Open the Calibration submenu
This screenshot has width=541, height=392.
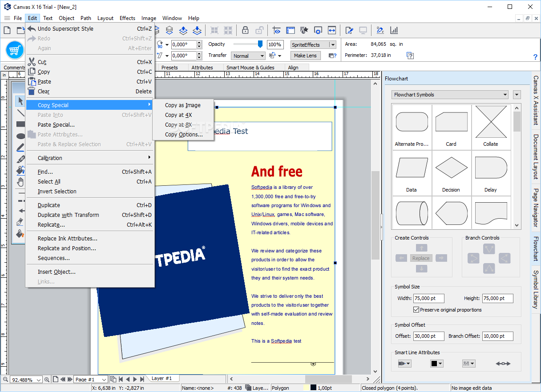tap(90, 158)
